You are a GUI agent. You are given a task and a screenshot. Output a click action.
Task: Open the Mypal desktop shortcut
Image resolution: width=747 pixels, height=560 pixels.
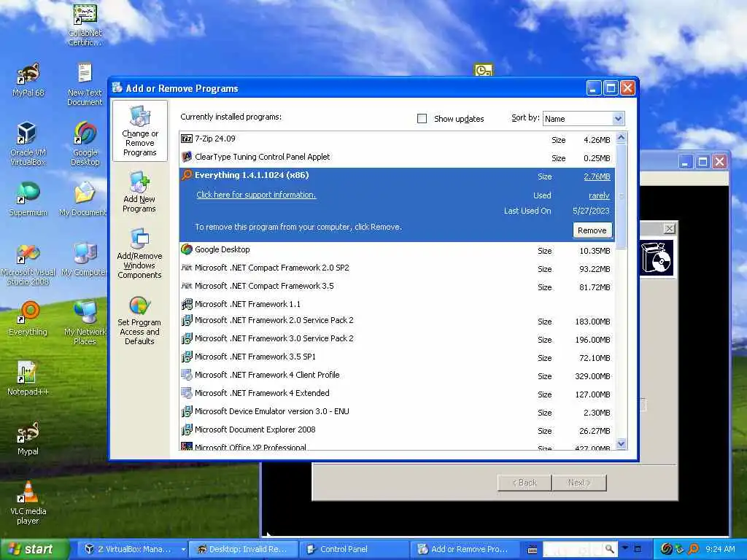pos(28,438)
